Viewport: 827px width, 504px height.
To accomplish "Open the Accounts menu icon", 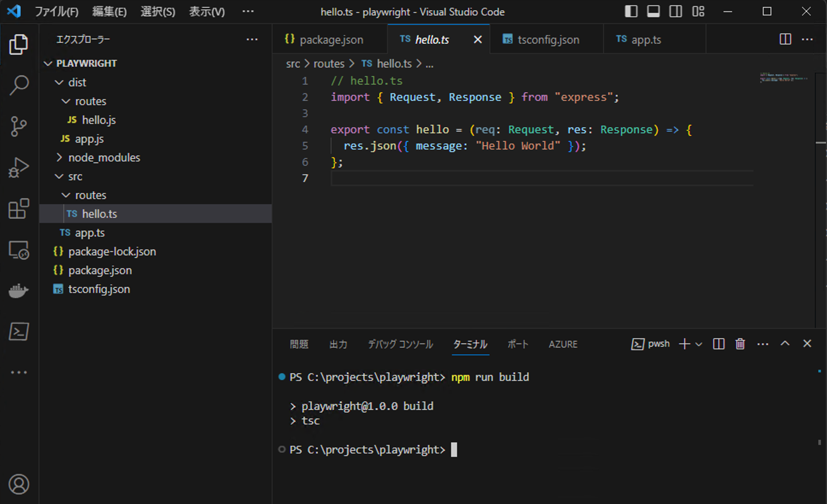I will tap(19, 484).
